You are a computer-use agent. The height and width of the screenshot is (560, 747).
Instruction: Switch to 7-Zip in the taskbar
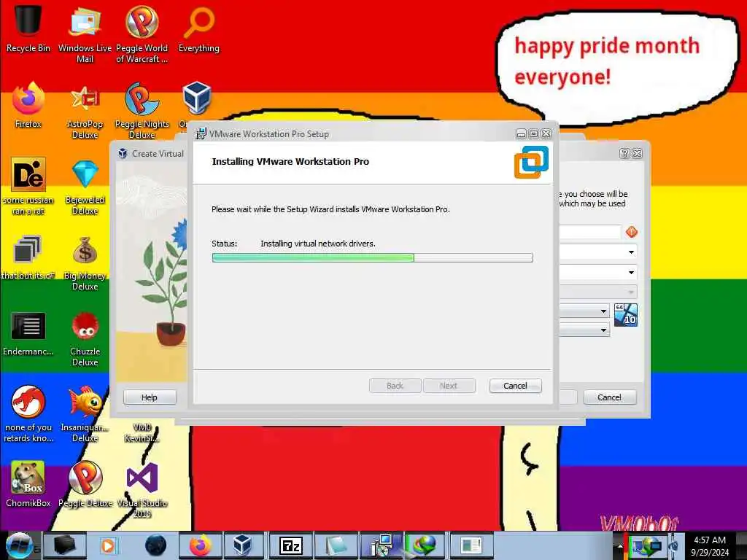pos(290,545)
